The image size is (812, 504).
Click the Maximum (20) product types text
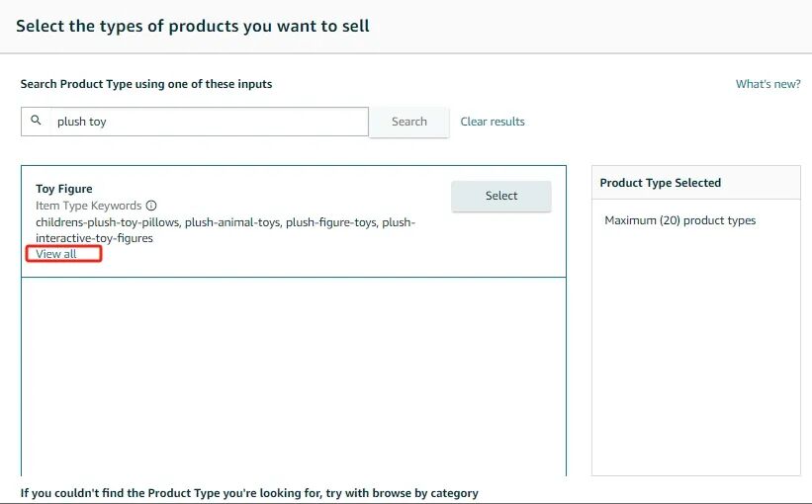coord(680,220)
